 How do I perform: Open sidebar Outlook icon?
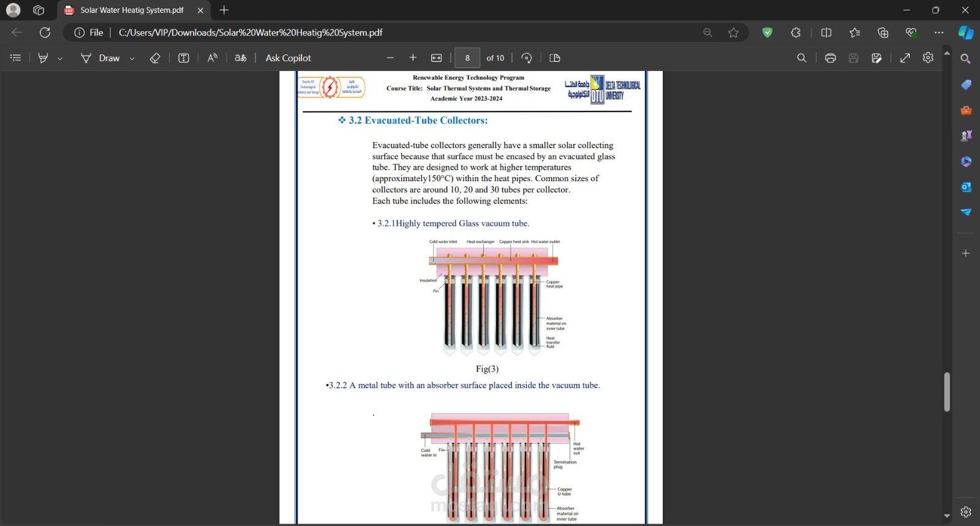point(966,187)
